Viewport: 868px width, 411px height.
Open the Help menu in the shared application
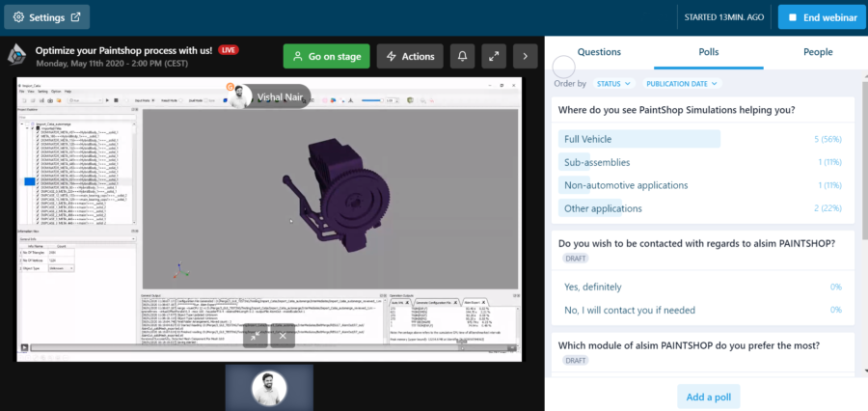[68, 92]
